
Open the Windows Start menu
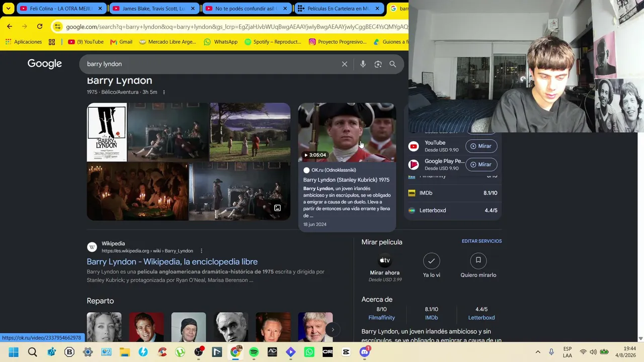tap(14, 352)
